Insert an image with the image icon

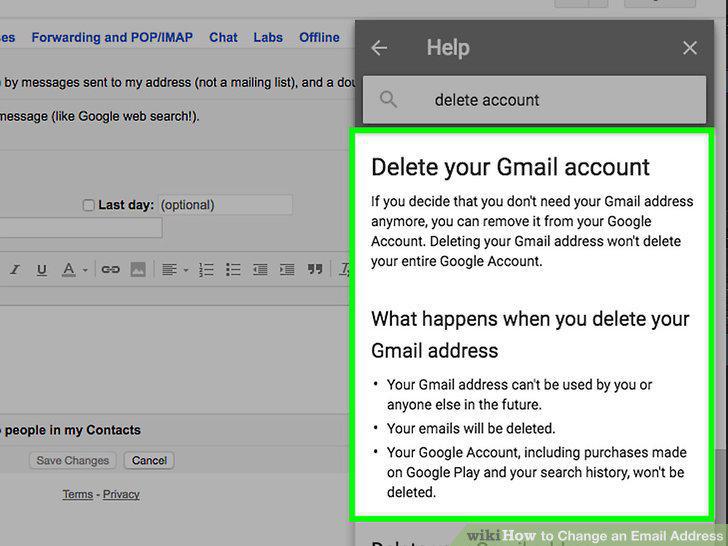[138, 269]
